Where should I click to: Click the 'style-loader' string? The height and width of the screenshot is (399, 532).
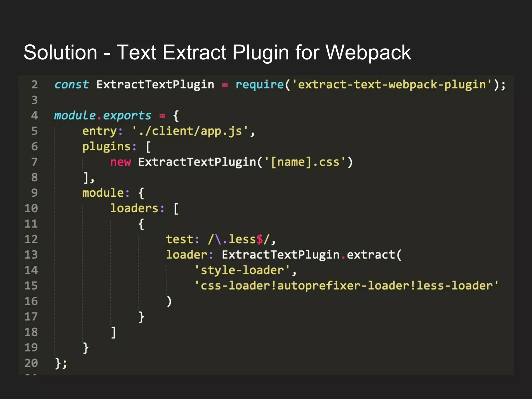[242, 270]
